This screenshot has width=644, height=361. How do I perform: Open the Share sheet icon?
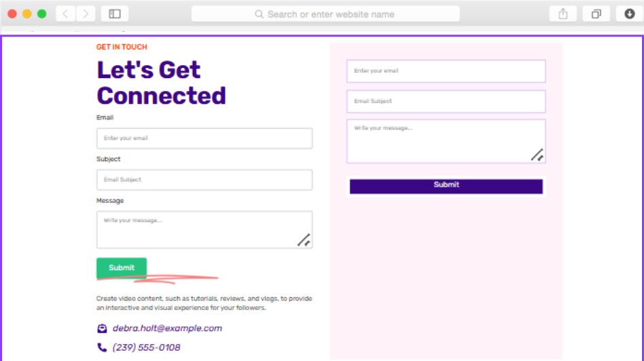tap(562, 14)
